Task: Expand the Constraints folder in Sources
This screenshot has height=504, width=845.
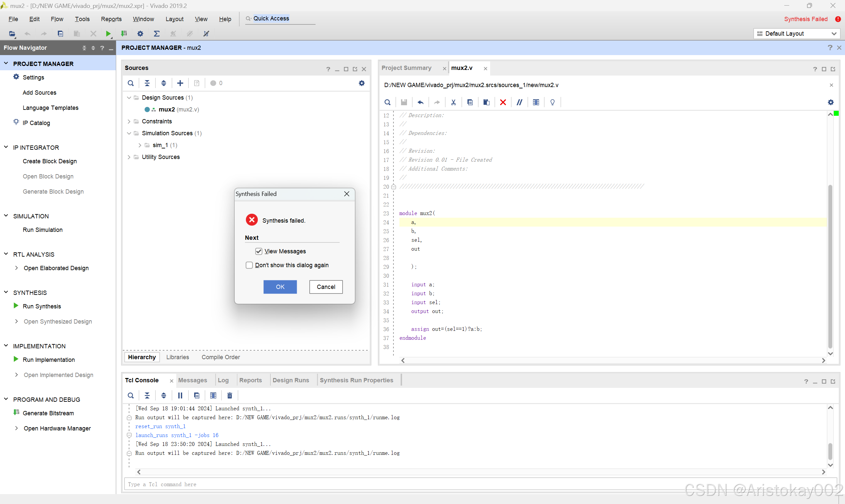Action: click(x=129, y=122)
